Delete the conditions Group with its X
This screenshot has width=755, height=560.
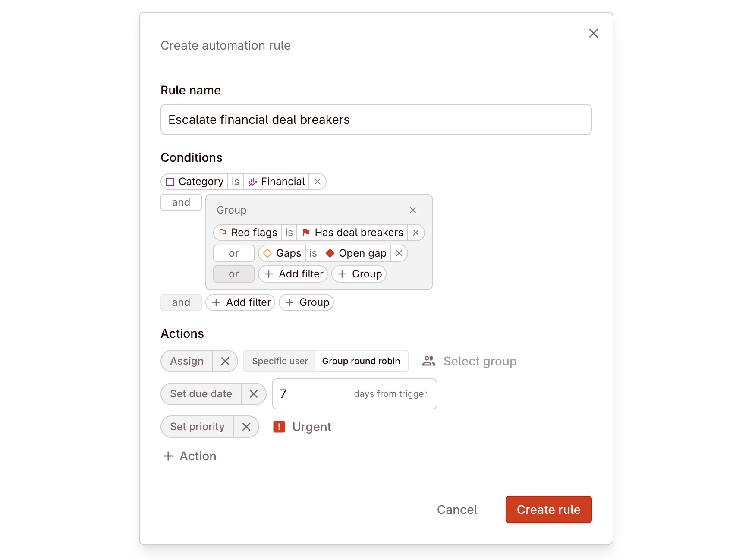[x=412, y=210]
